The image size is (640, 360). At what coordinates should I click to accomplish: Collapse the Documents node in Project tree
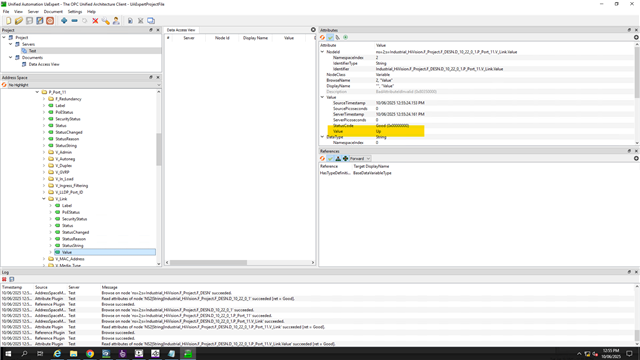(11, 58)
